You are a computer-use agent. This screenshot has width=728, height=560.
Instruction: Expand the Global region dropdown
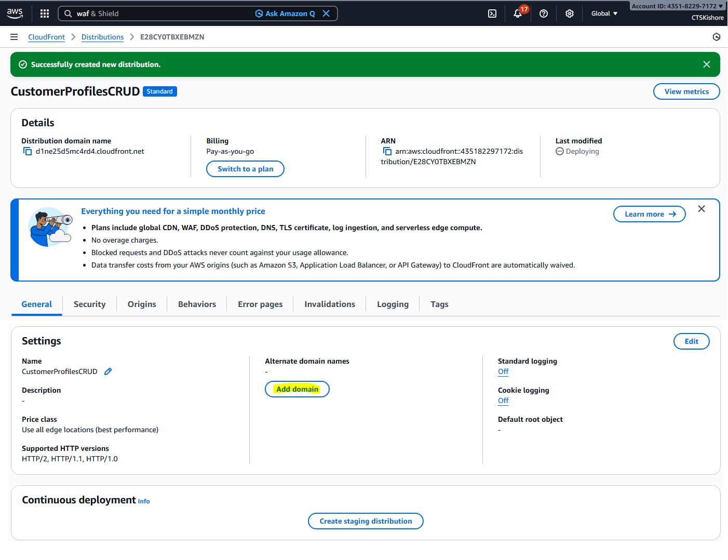[604, 14]
